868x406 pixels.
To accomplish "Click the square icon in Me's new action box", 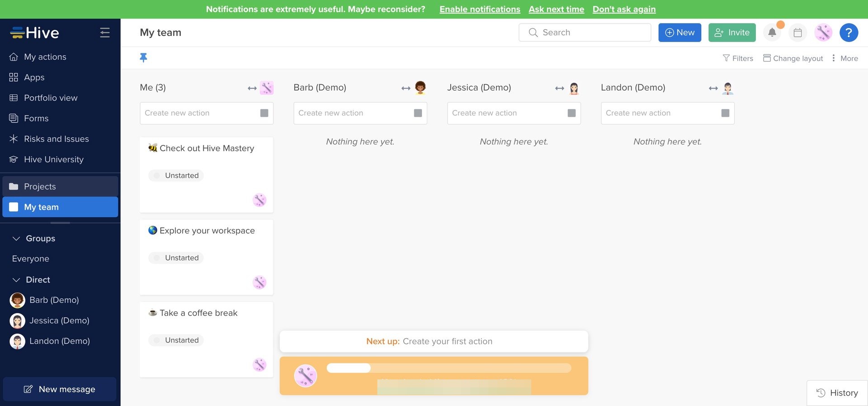I will pos(264,113).
